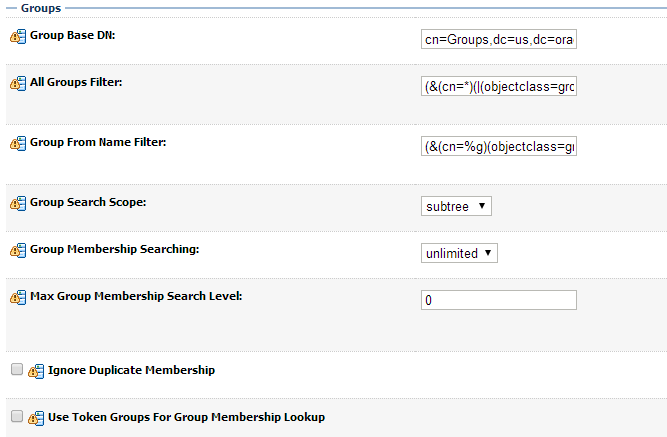Open the Group Search Scope subtree dropdown
667x437 pixels.
pos(456,206)
